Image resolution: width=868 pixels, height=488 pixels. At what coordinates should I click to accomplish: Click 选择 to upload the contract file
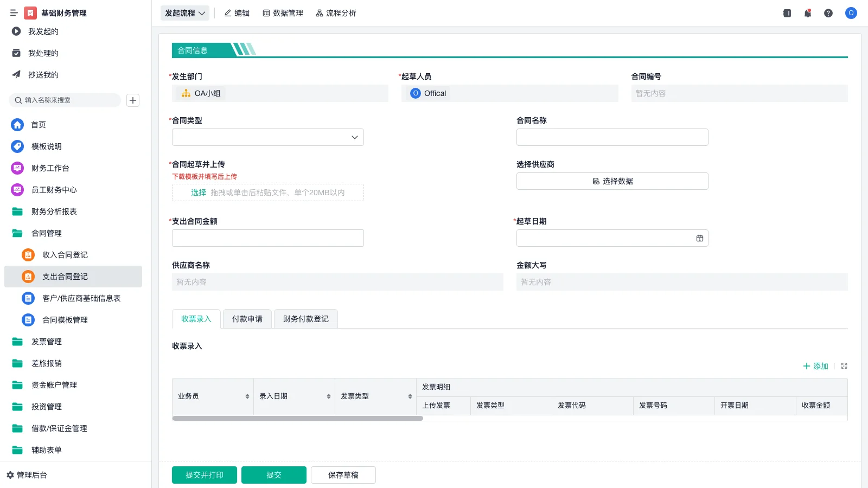199,192
